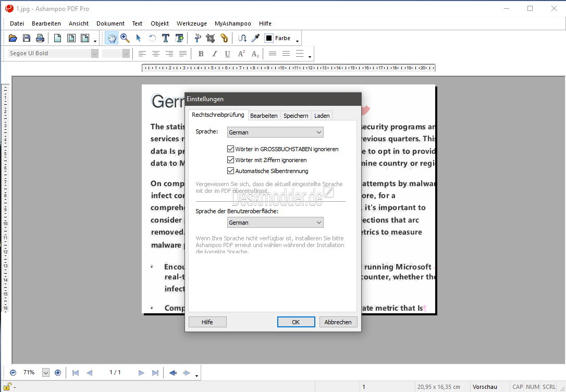Viewport: 566px width, 392px height.
Task: Open the Werkzeuge menu
Action: click(191, 23)
